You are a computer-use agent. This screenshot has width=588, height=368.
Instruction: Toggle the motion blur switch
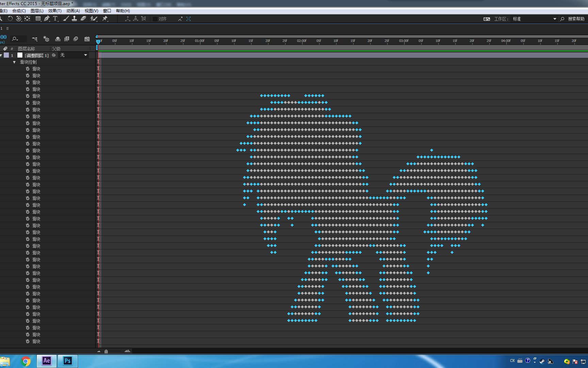76,39
